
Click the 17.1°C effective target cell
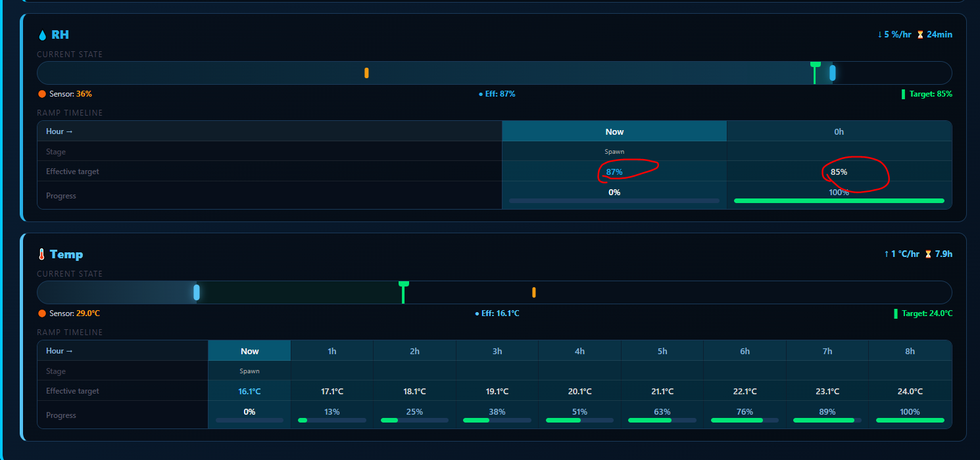[x=332, y=391]
